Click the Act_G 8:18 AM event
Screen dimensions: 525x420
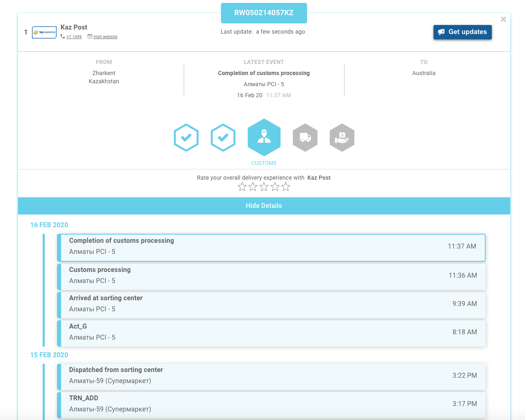[271, 333]
